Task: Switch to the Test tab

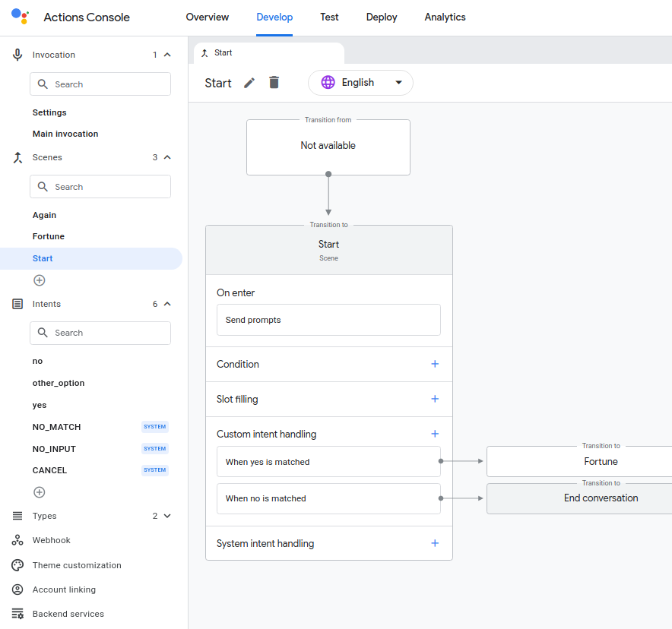Action: tap(329, 17)
